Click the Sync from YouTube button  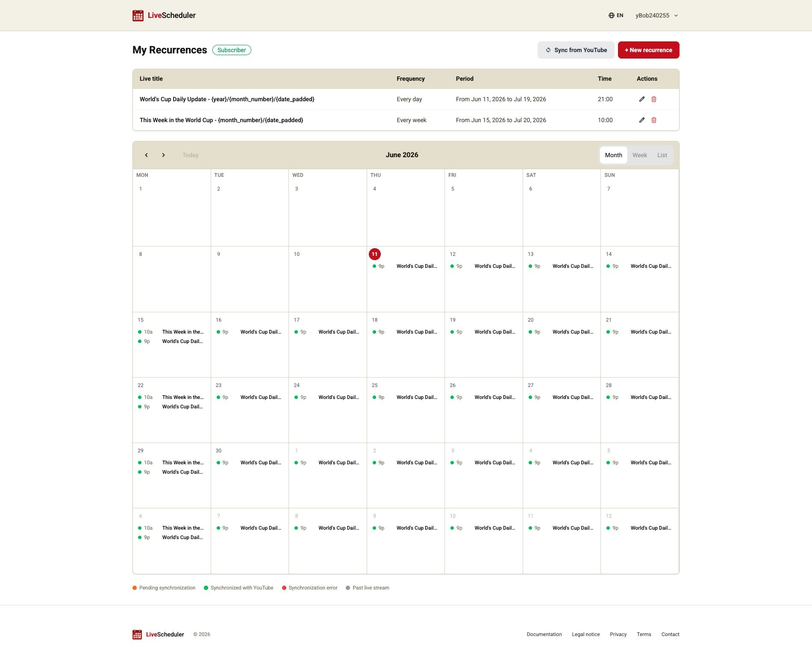click(576, 50)
